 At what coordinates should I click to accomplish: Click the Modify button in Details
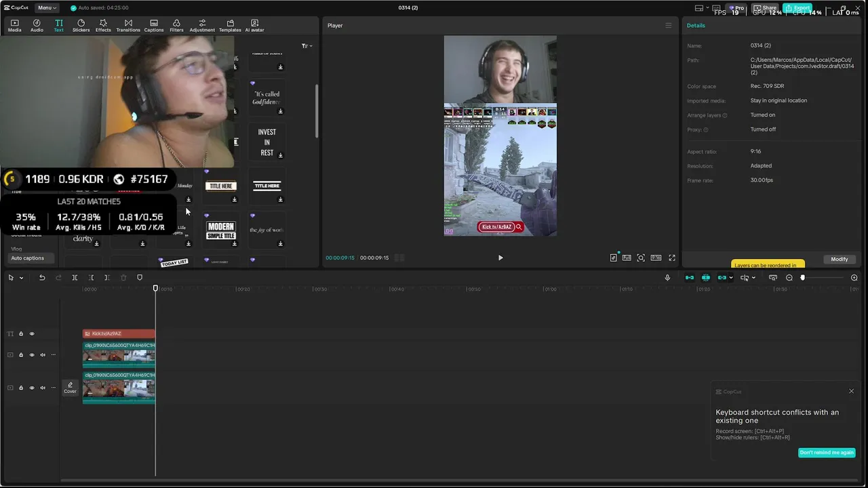click(840, 259)
